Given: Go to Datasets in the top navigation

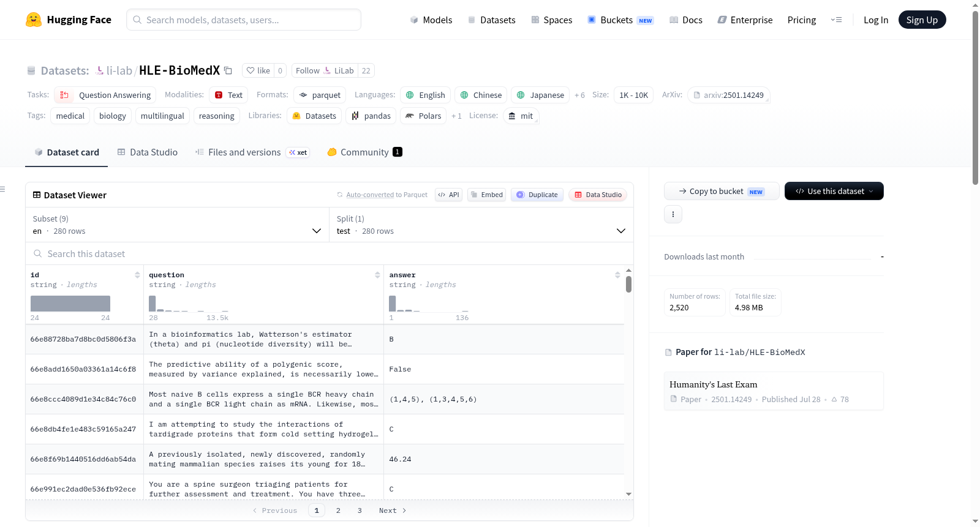Looking at the screenshot, I should 492,20.
